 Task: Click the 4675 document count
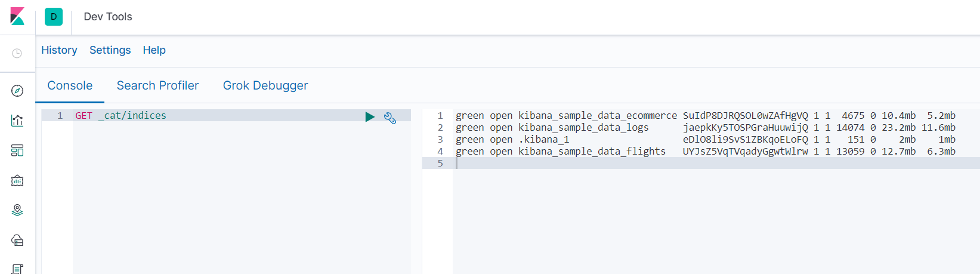pyautogui.click(x=853, y=115)
